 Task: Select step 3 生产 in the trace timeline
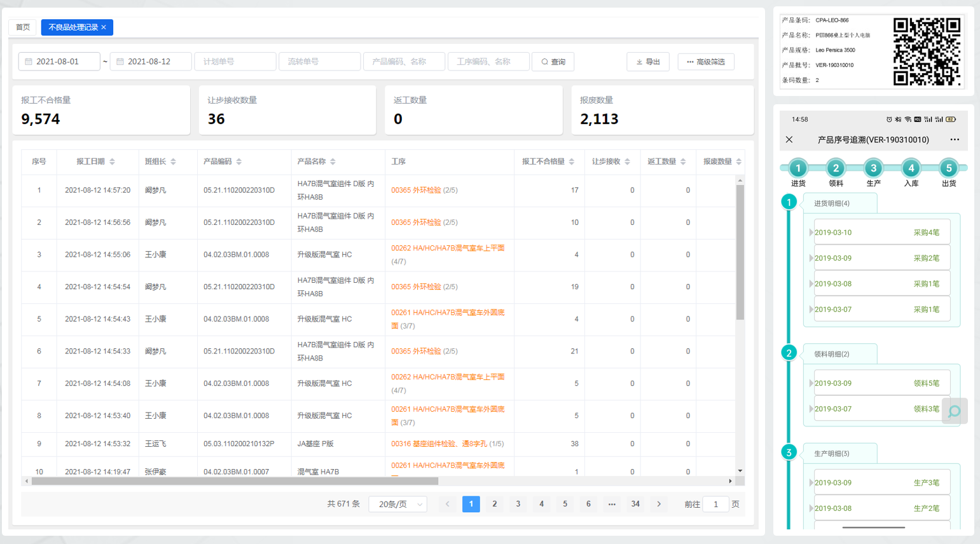pos(873,168)
